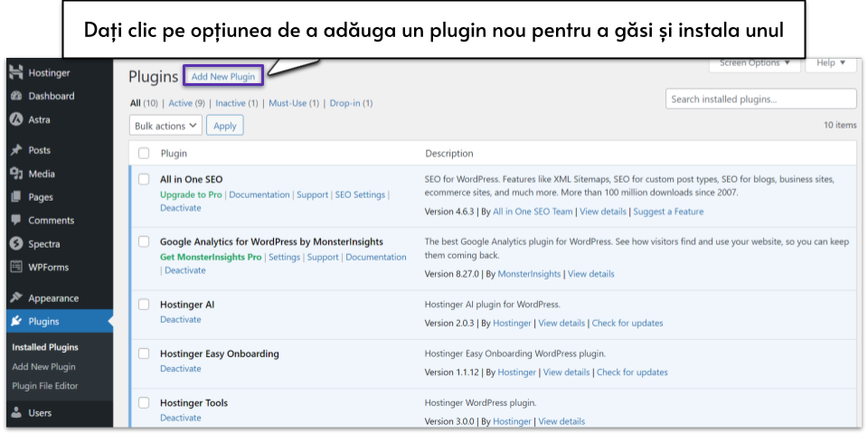Image resolution: width=868 pixels, height=434 pixels.
Task: Tick the All in One SEO checkbox
Action: (144, 179)
